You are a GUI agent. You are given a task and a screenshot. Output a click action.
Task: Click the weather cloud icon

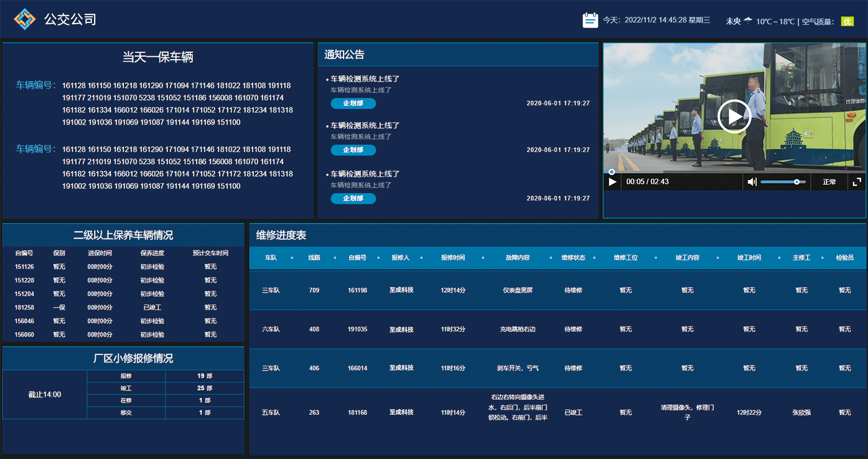point(748,21)
